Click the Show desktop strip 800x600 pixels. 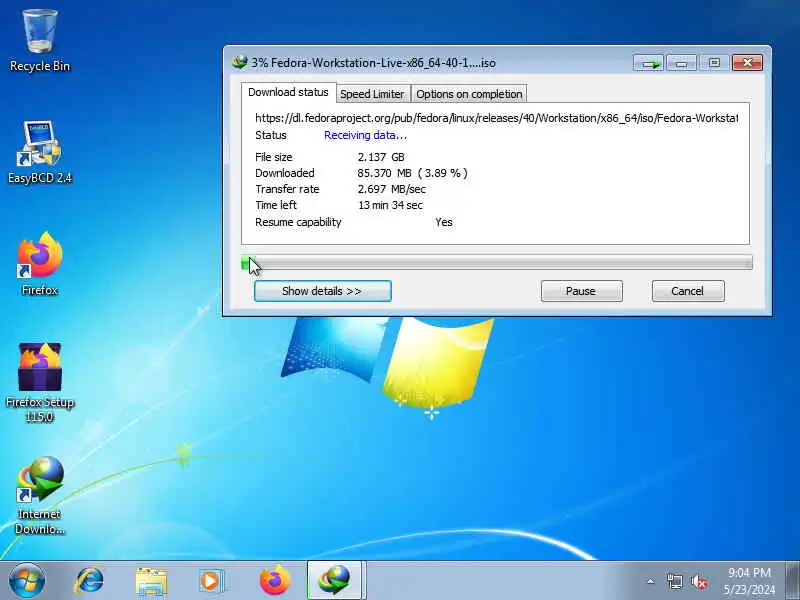pos(792,580)
